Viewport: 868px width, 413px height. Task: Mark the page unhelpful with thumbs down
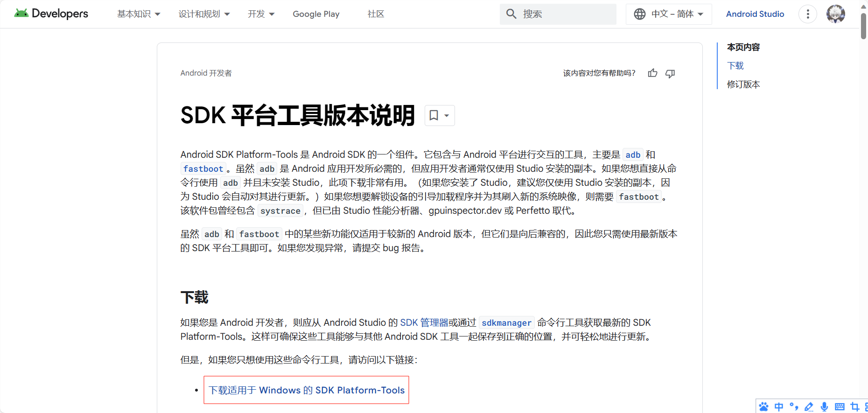pos(670,73)
